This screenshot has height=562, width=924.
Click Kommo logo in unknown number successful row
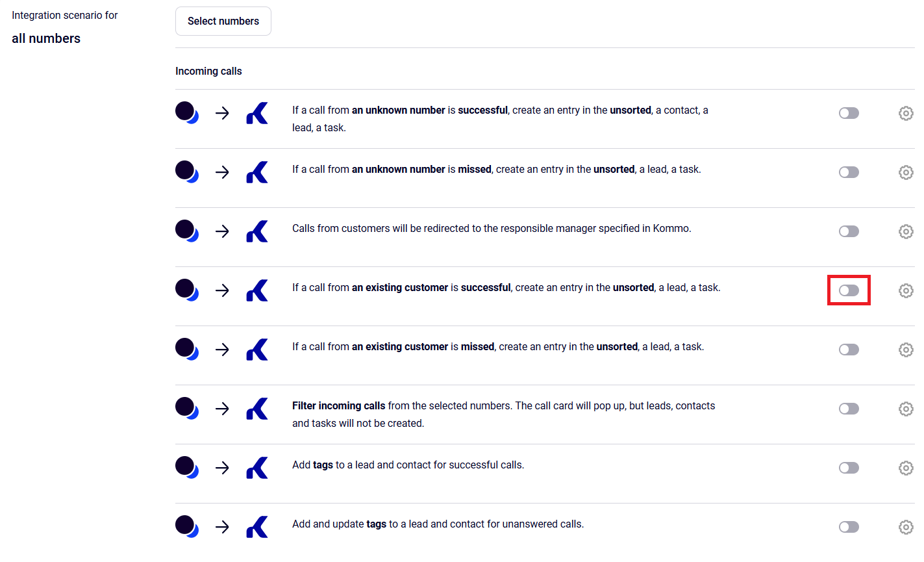pyautogui.click(x=257, y=113)
